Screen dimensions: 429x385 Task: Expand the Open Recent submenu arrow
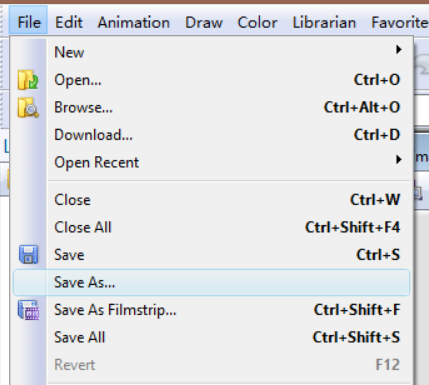coord(398,160)
